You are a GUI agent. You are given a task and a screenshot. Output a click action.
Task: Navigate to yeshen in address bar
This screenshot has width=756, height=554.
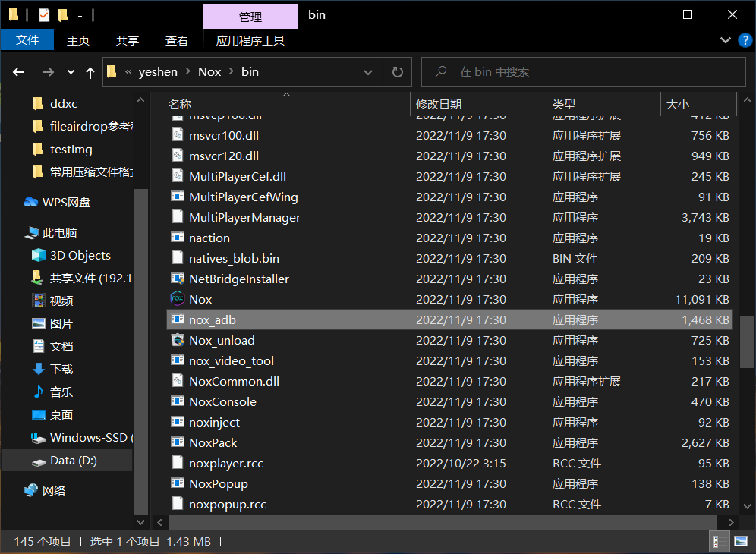pos(158,72)
